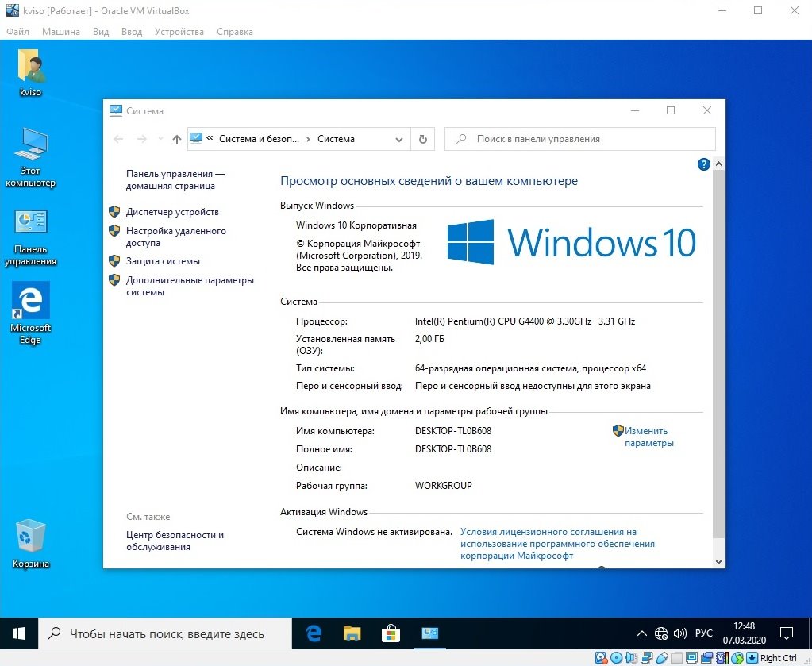
Task: Click VirtualBox network indicator
Action: (x=646, y=658)
